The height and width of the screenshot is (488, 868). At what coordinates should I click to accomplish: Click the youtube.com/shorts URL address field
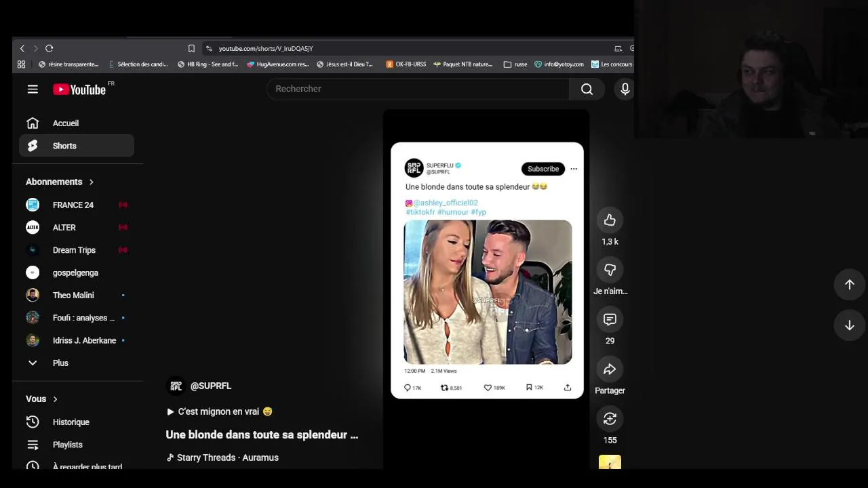pyautogui.click(x=266, y=48)
